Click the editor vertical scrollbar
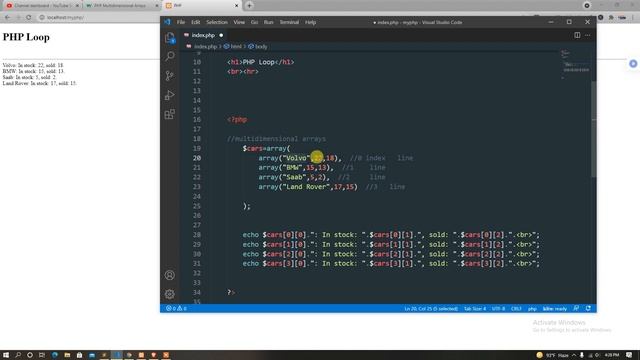 coord(594,129)
